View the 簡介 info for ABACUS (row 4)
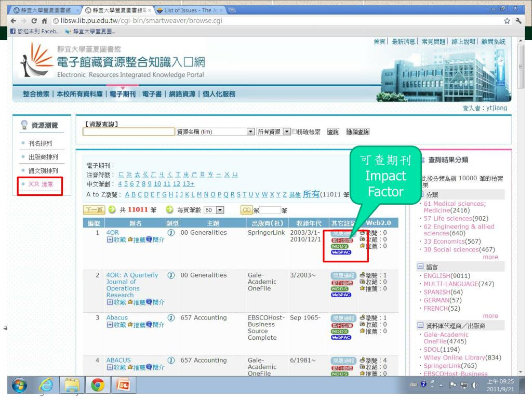The width and height of the screenshot is (532, 399). tap(155, 367)
